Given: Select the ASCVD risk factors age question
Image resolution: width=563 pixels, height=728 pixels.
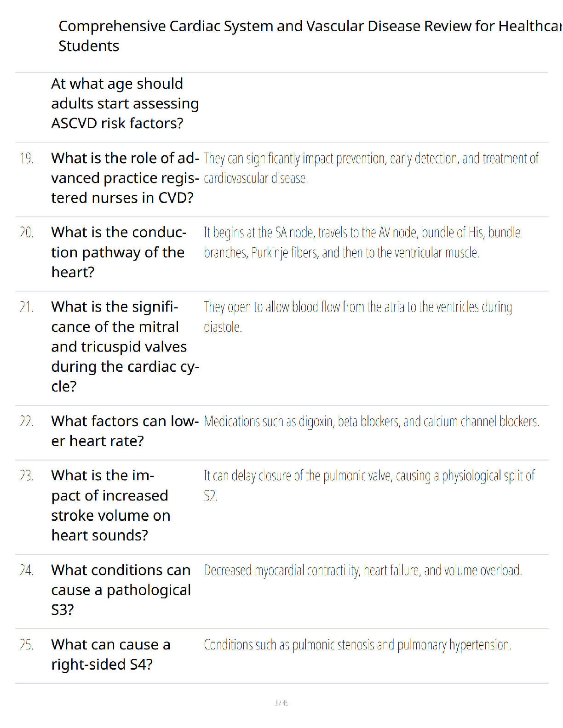Looking at the screenshot, I should click(125, 103).
